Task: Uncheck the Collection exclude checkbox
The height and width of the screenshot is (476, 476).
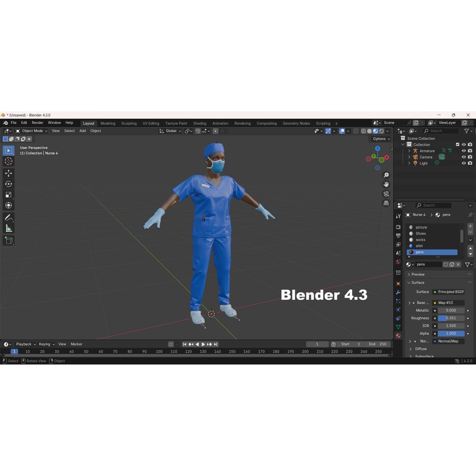Action: (x=457, y=145)
